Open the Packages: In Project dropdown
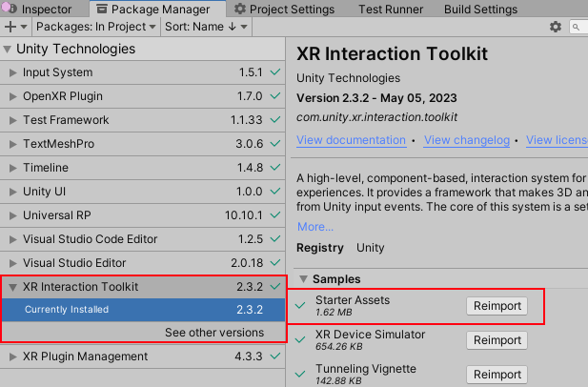The height and width of the screenshot is (387, 588). click(x=86, y=28)
